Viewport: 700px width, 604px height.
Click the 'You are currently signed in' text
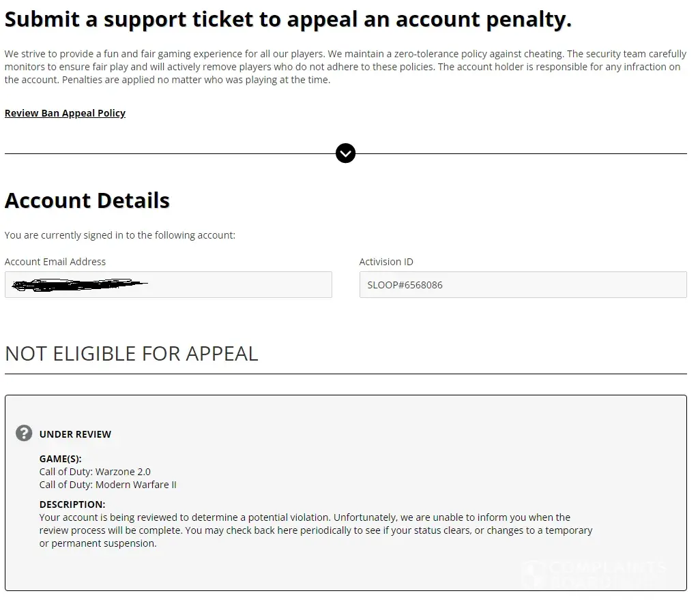[x=120, y=235]
